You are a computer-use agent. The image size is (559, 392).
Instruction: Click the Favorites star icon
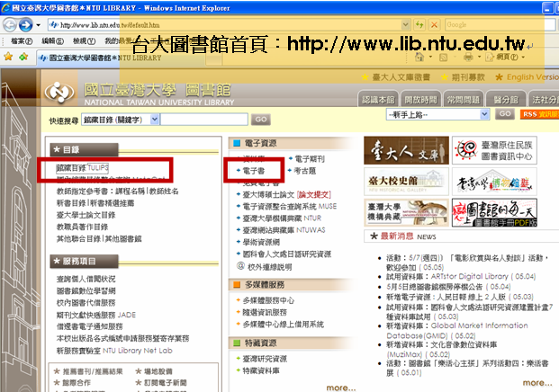8,57
